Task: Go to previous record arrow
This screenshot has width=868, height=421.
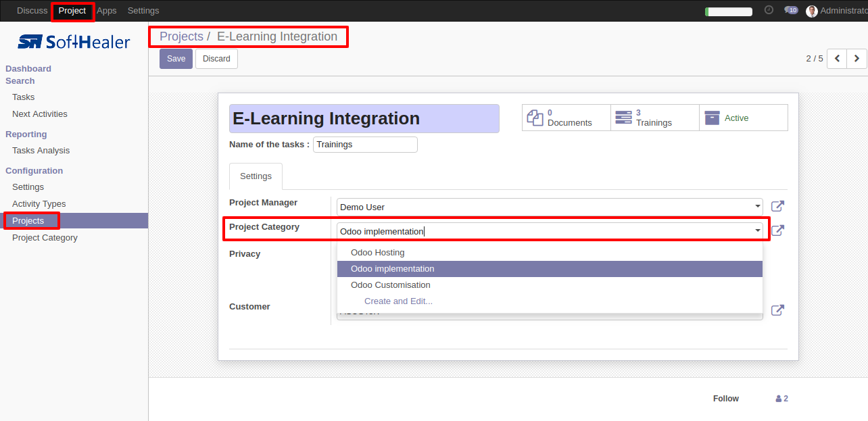Action: coord(837,59)
